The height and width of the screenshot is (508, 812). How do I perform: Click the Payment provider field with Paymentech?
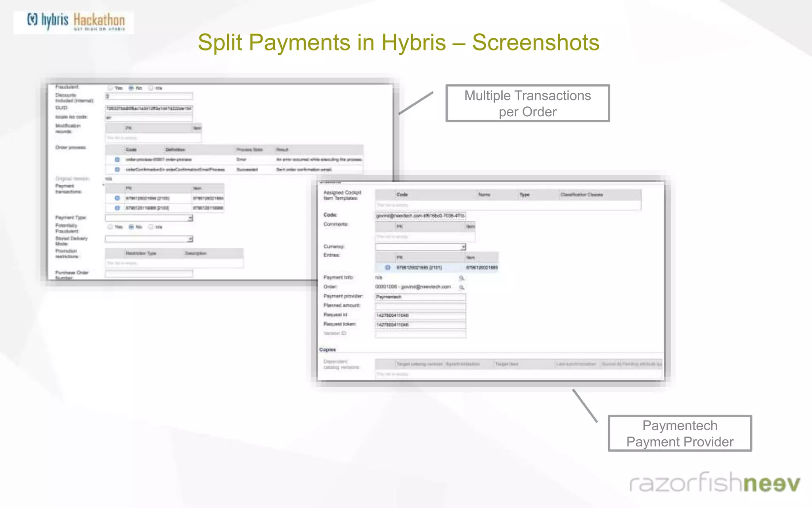[421, 297]
